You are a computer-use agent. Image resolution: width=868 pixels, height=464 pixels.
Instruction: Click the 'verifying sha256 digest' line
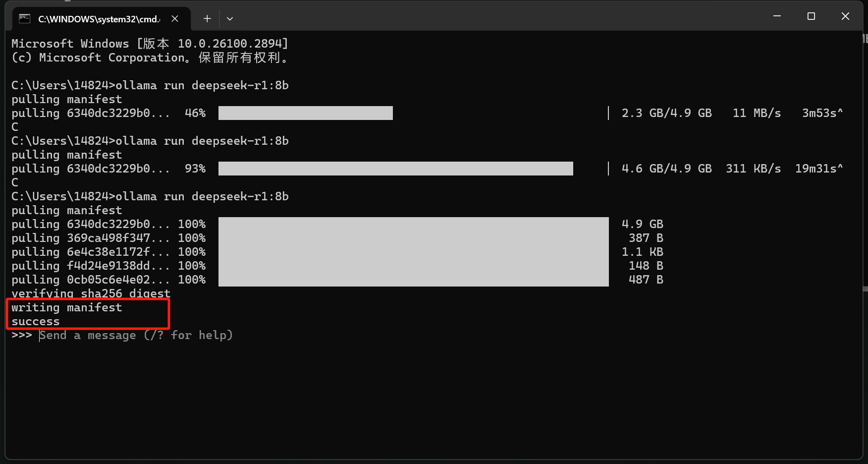point(91,294)
